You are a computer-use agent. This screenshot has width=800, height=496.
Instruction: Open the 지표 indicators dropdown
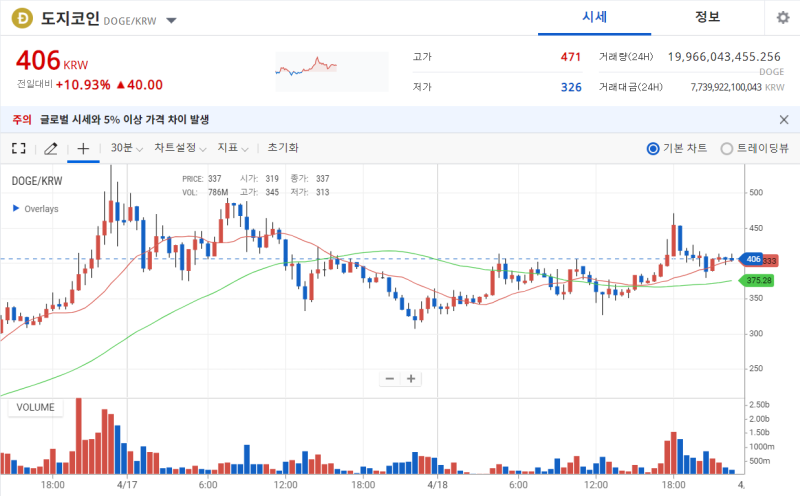233,148
